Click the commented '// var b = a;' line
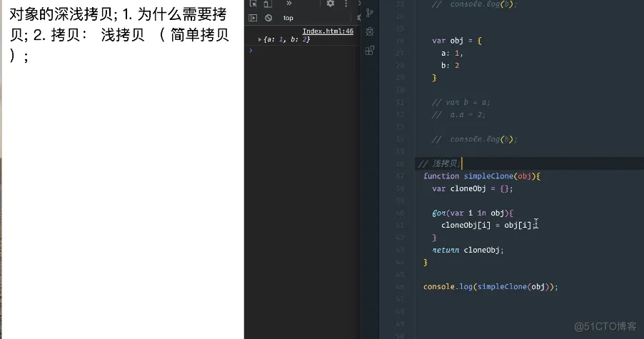This screenshot has height=339, width=644. 461,102
